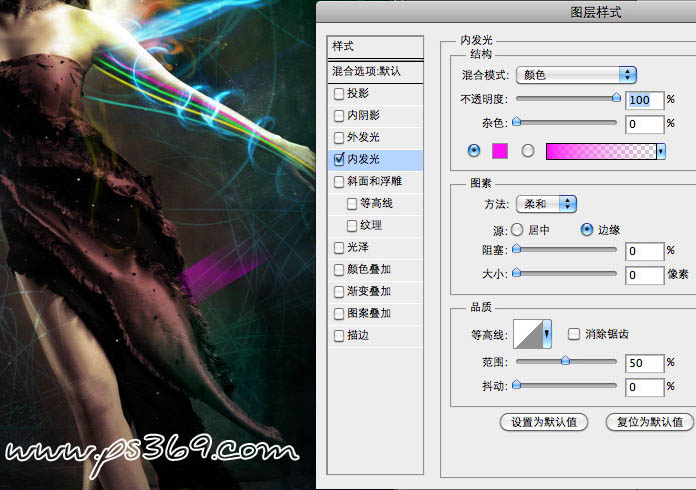Click the 设置为默认值 button
This screenshot has width=696, height=490.
[x=544, y=422]
